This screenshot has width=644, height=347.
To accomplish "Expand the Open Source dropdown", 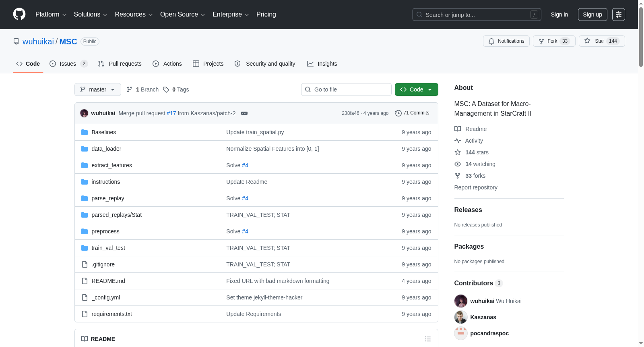I will pyautogui.click(x=183, y=15).
